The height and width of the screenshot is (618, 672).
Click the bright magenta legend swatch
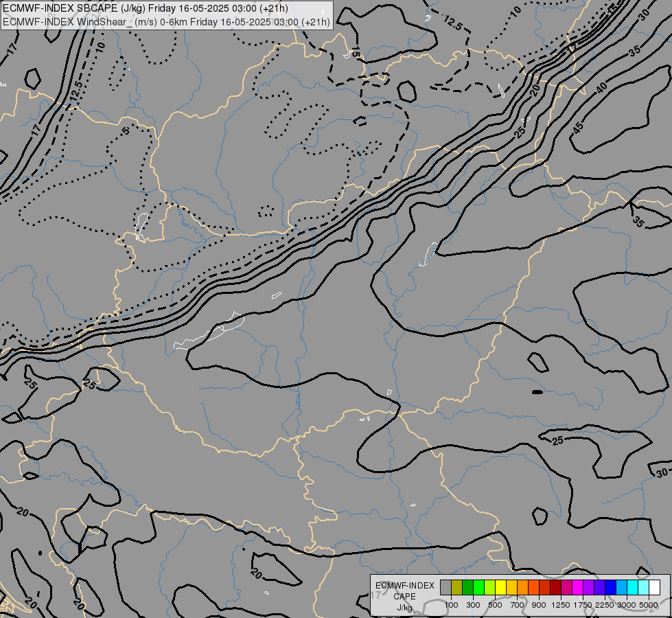[577, 588]
